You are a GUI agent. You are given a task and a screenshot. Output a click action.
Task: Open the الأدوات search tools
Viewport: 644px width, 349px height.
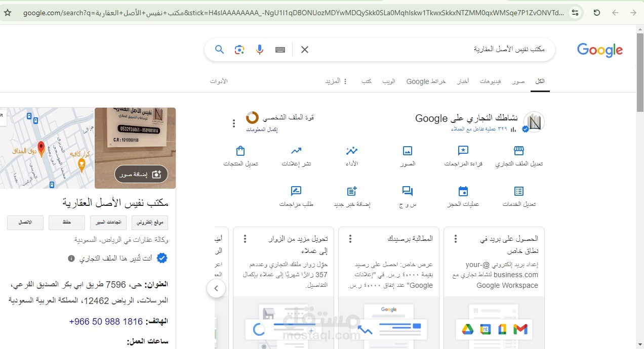[219, 81]
